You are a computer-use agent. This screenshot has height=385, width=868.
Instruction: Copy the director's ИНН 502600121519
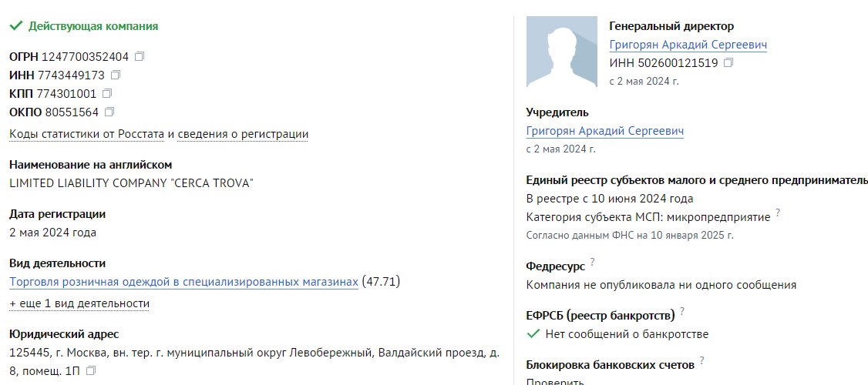tap(728, 63)
